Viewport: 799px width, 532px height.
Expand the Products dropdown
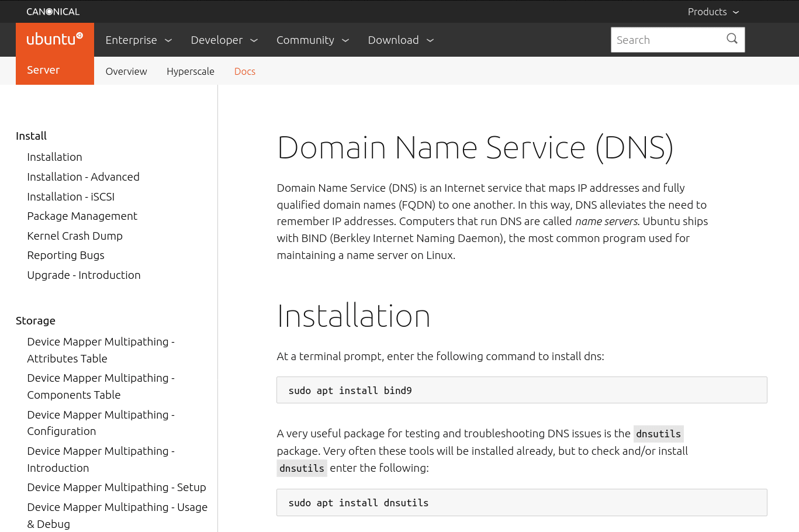pos(713,12)
